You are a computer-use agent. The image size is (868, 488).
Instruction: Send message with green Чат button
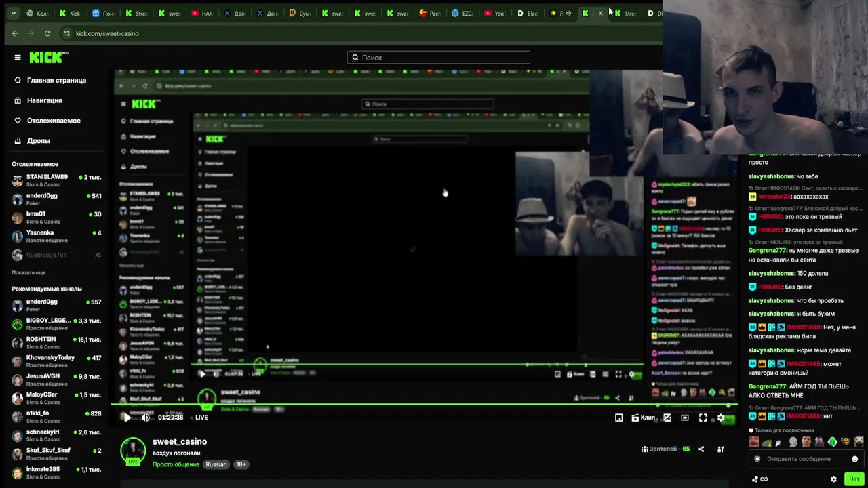point(854,479)
